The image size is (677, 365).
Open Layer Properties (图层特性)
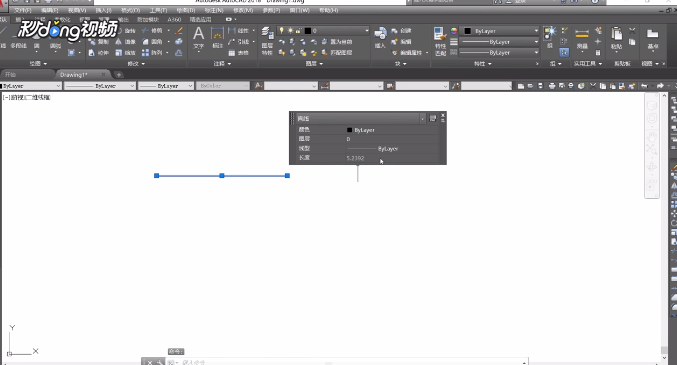267,41
